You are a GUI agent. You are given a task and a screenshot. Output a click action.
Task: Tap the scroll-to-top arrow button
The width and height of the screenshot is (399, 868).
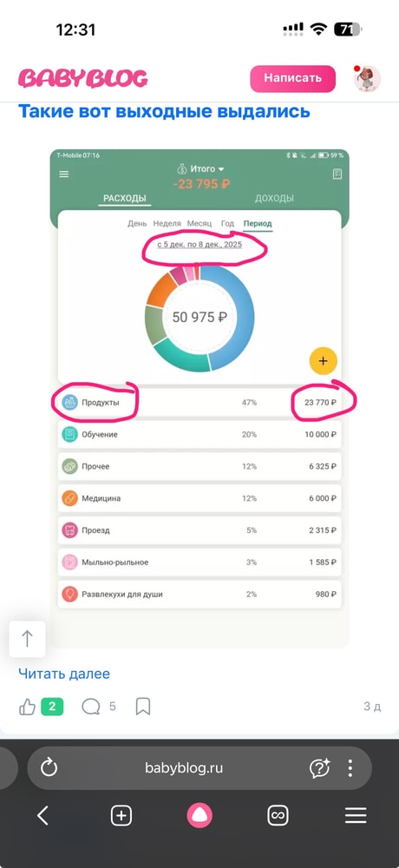tap(27, 639)
